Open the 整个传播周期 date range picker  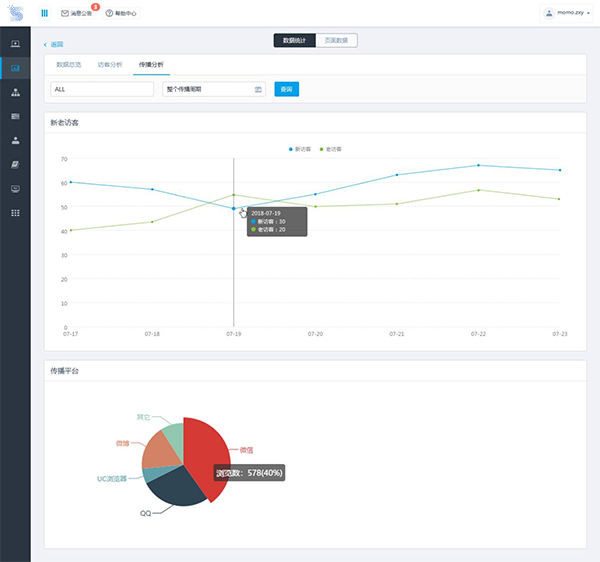[x=214, y=89]
